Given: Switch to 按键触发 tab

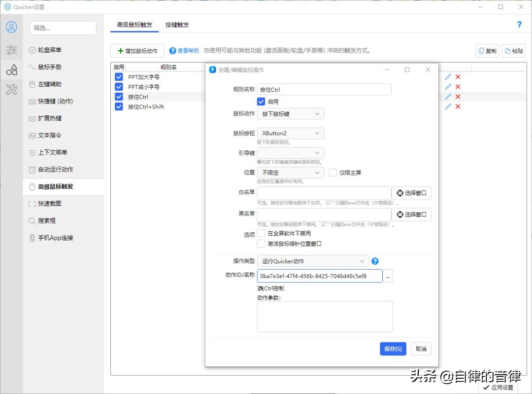Looking at the screenshot, I should [177, 25].
